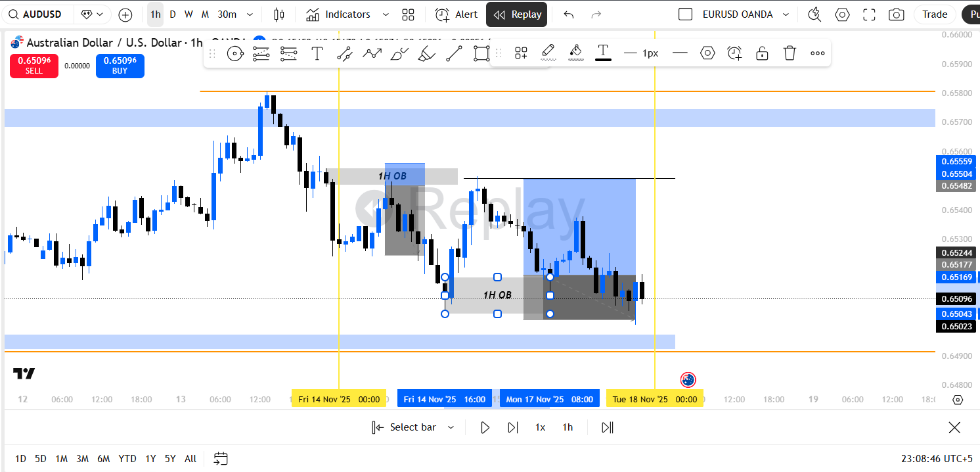This screenshot has height=472, width=980.
Task: Change the 1x replay speed
Action: [540, 427]
